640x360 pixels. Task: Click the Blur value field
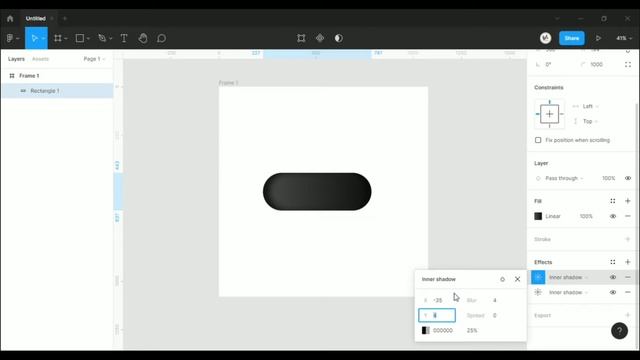(x=494, y=300)
